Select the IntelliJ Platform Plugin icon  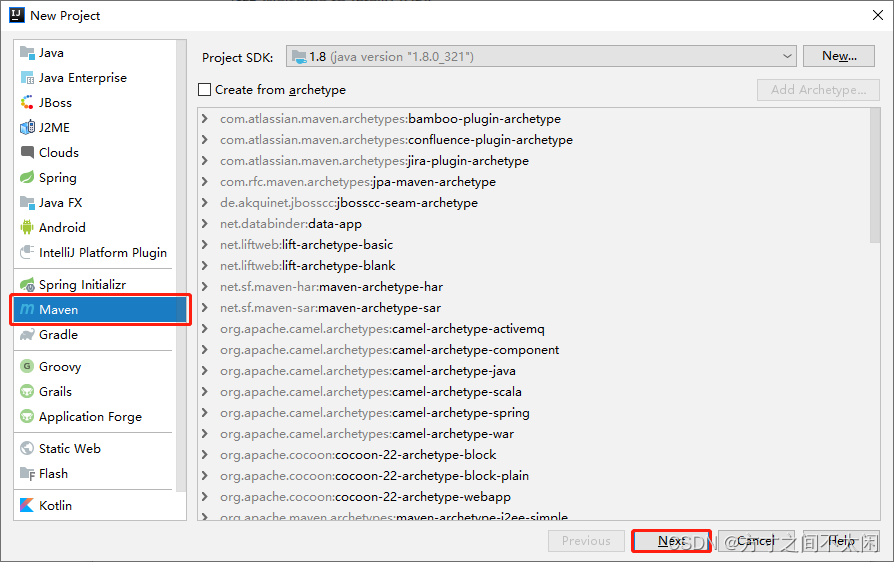point(27,252)
